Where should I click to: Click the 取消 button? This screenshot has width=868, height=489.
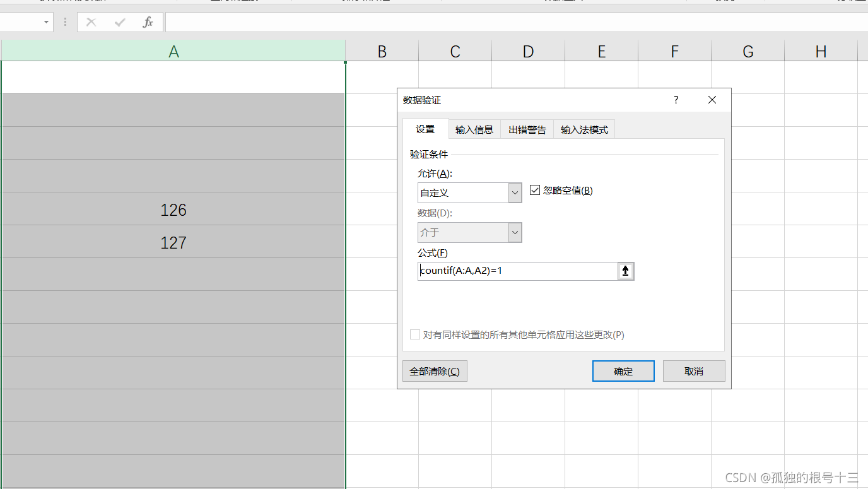pyautogui.click(x=694, y=371)
